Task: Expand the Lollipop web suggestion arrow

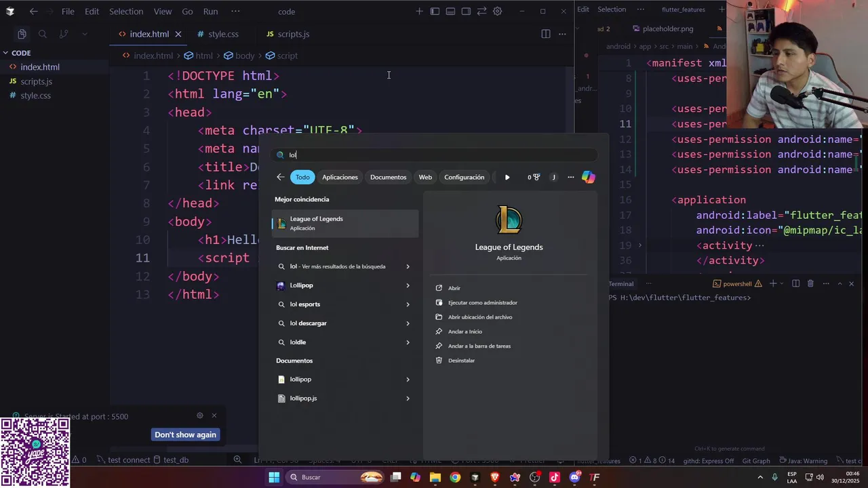Action: (408, 285)
